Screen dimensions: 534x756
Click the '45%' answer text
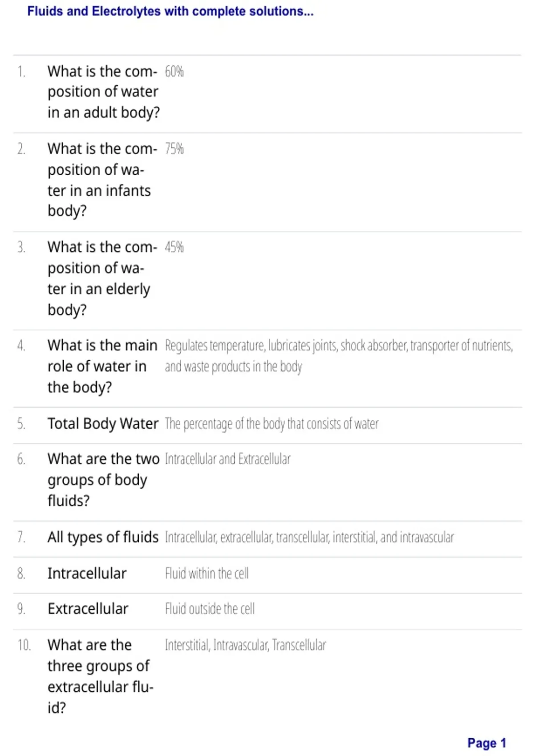click(174, 247)
